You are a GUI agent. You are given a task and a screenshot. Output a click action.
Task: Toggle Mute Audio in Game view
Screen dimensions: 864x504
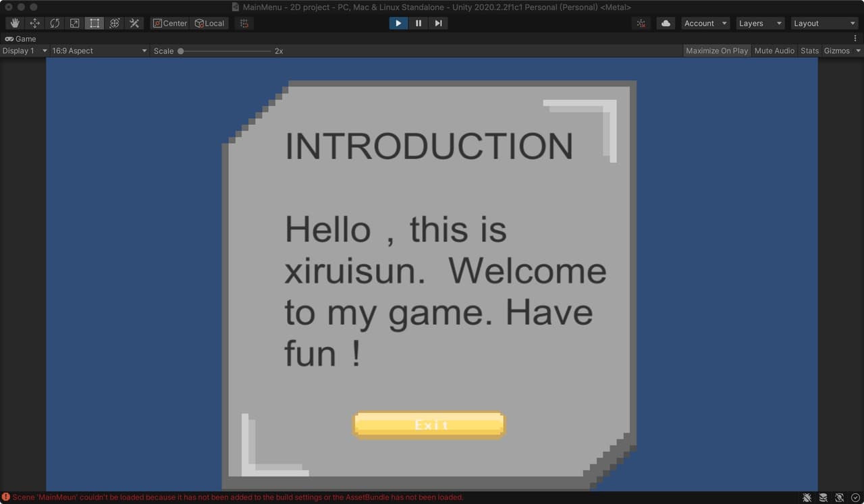(774, 51)
